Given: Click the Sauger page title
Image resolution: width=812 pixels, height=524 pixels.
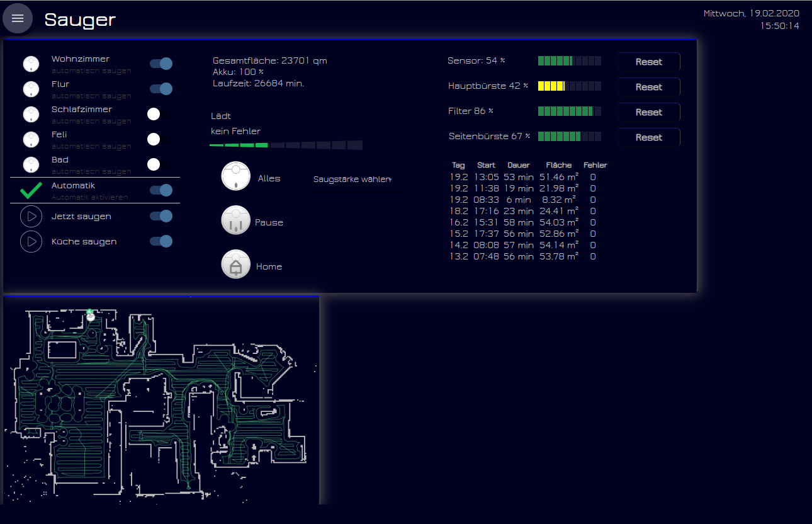Looking at the screenshot, I should 80,20.
